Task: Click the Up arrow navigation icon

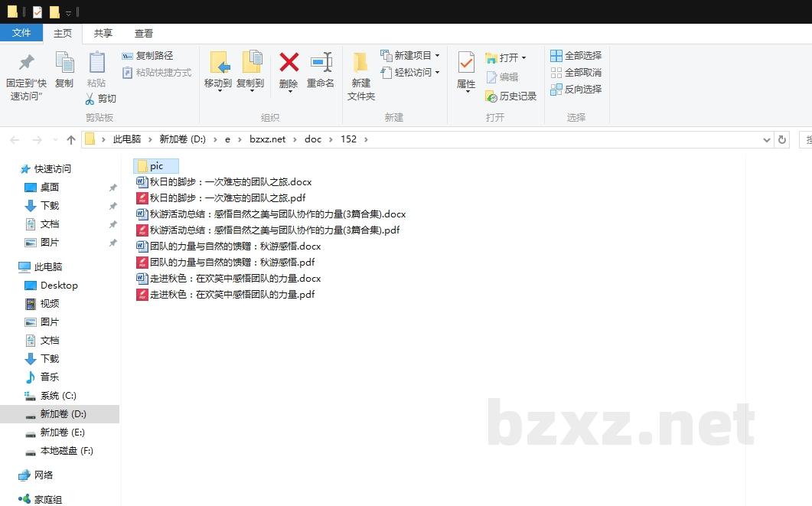Action: click(71, 139)
